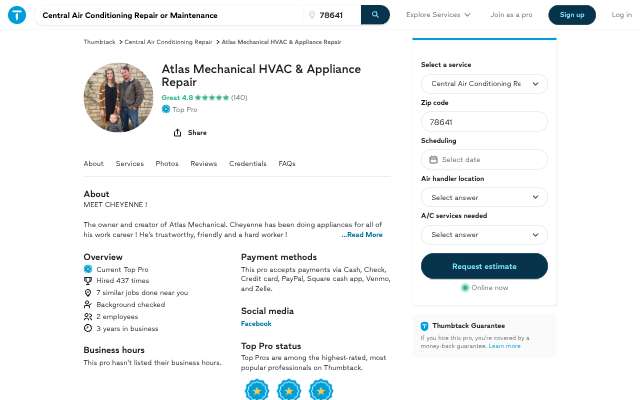Viewport: 640px width, 400px height.
Task: Click the five star rating icons
Action: (212, 98)
